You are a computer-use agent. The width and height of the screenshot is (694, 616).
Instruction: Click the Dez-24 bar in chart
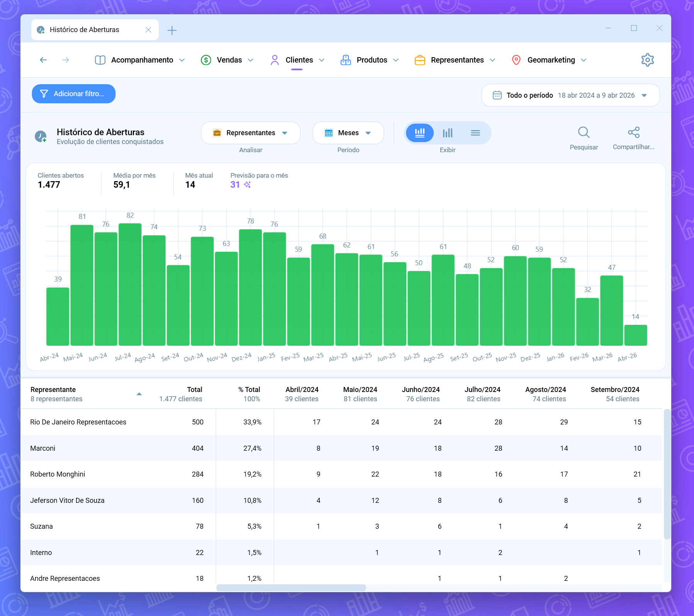250,288
